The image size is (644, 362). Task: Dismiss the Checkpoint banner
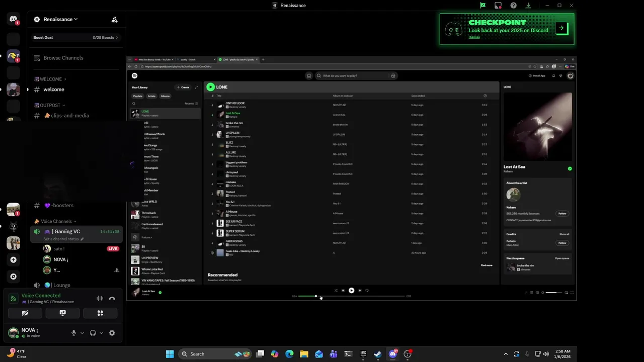point(474,37)
